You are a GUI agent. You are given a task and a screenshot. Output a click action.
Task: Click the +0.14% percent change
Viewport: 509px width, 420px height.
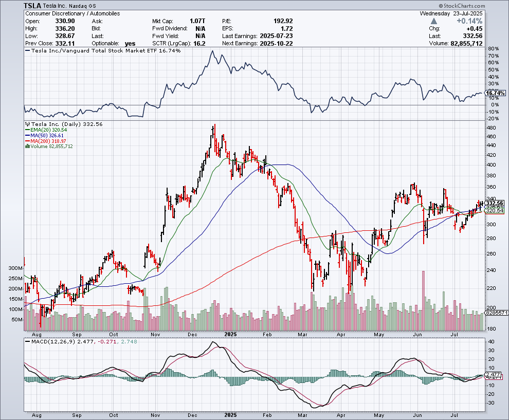pyautogui.click(x=469, y=21)
